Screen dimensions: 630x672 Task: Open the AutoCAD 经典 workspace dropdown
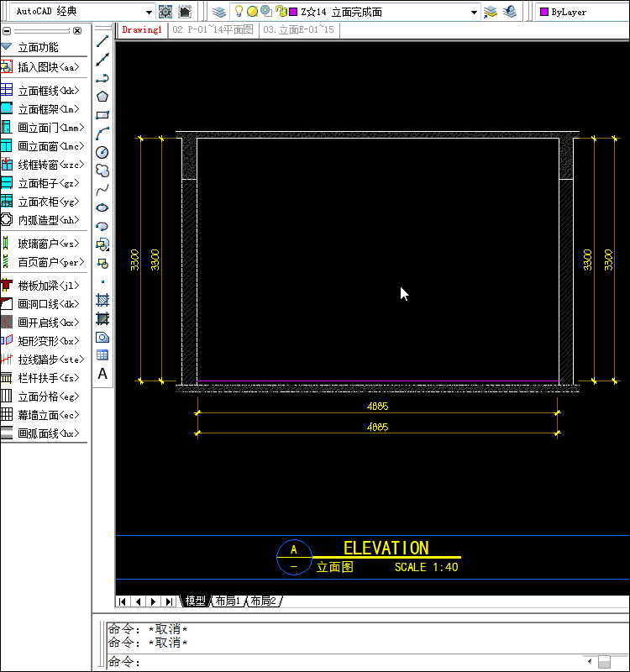[x=149, y=12]
